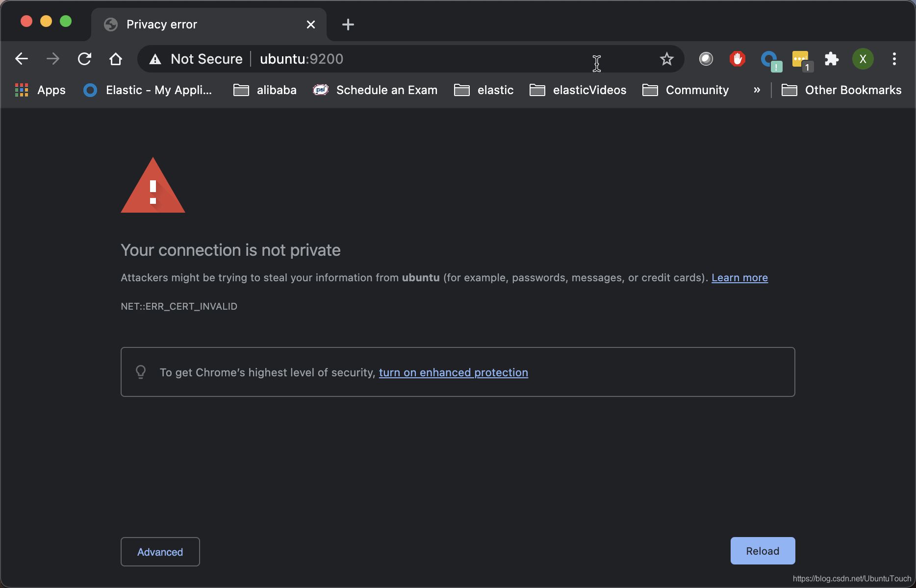Click the red warning triangle icon

153,185
